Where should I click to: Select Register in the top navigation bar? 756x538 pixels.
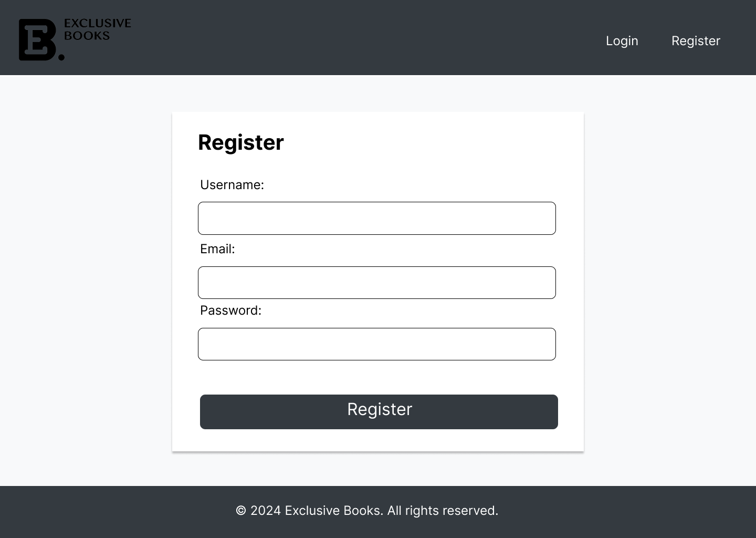(x=696, y=41)
